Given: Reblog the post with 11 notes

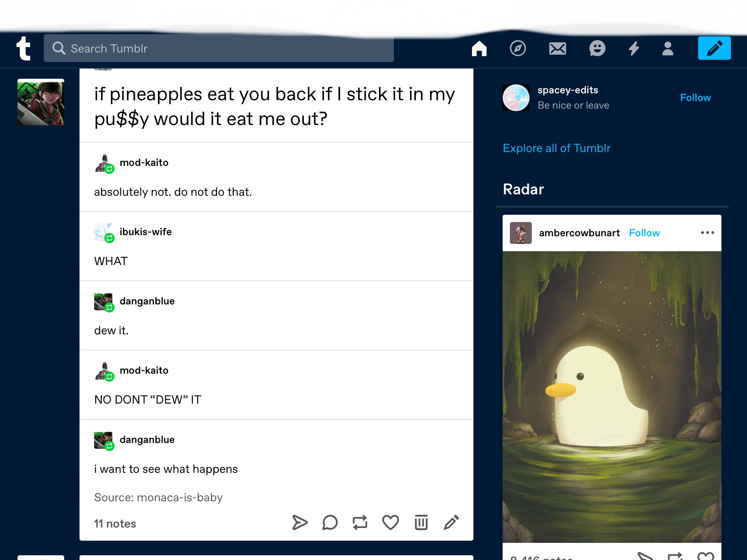Looking at the screenshot, I should [360, 522].
